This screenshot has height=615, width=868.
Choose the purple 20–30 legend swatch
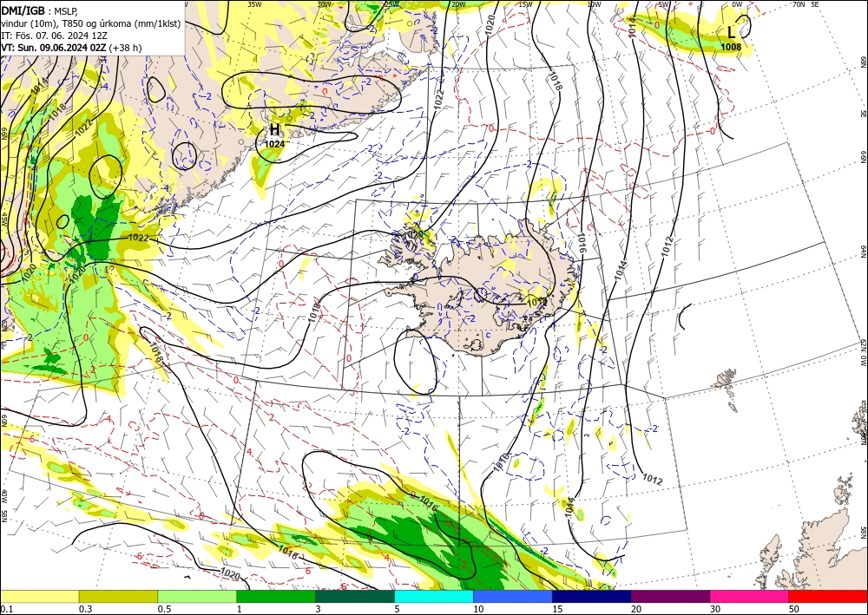pyautogui.click(x=670, y=596)
